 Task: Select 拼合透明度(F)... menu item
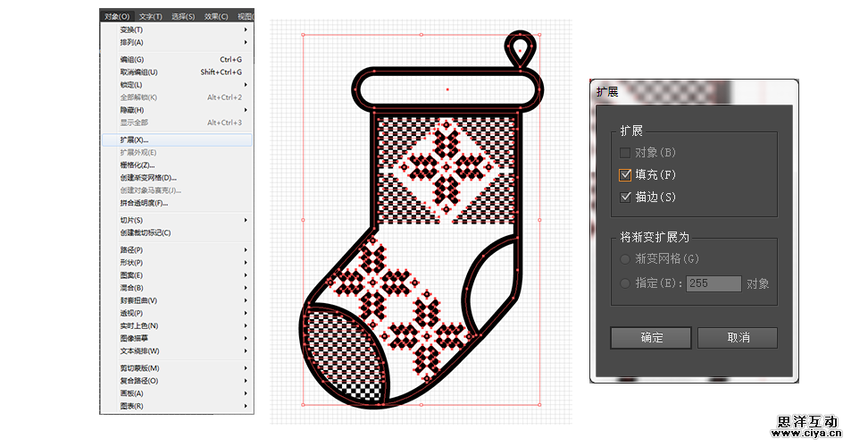[144, 203]
